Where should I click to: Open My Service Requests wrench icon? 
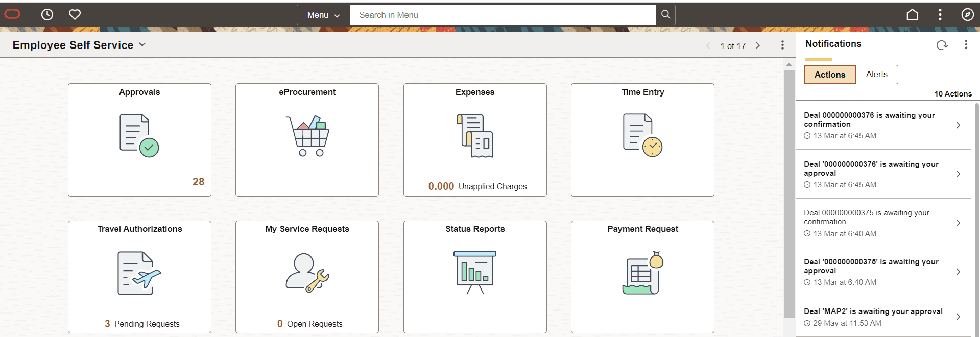click(307, 273)
